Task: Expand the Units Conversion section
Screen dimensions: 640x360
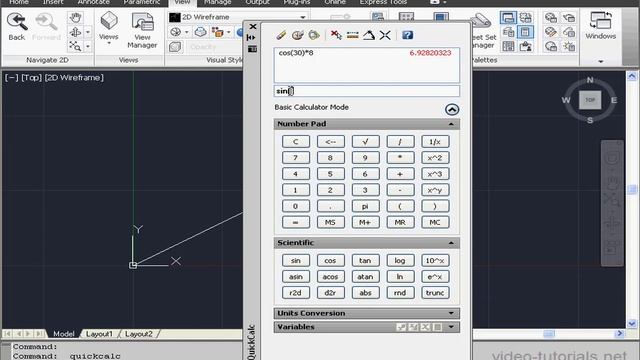Action: (451, 313)
